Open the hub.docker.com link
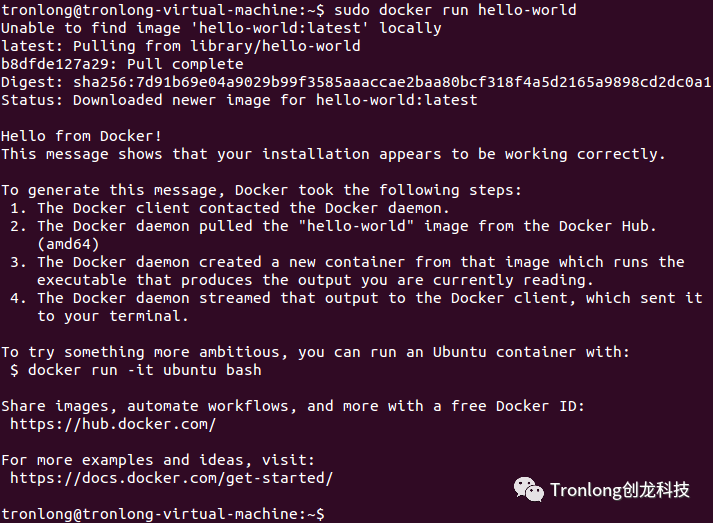The image size is (713, 523). [113, 424]
